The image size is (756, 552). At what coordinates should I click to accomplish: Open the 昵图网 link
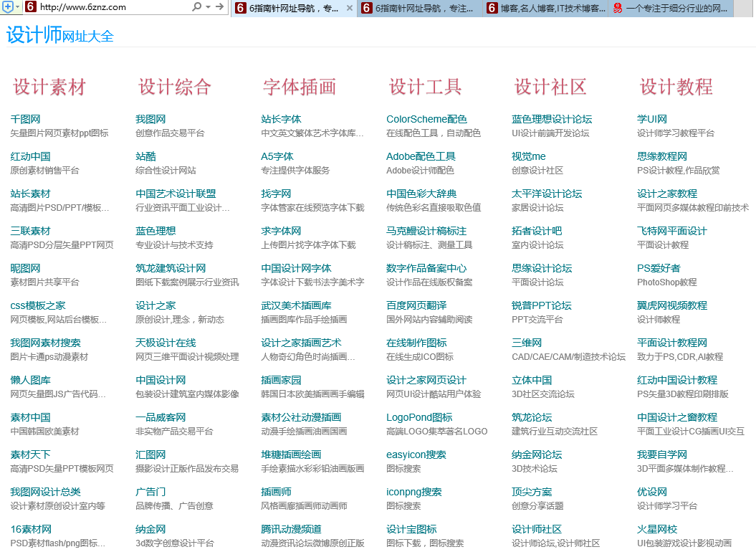click(x=25, y=268)
